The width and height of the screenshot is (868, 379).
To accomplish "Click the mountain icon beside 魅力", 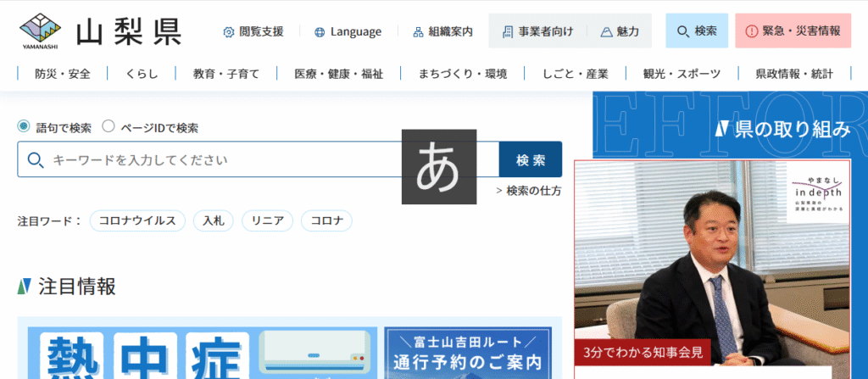I will pos(606,32).
